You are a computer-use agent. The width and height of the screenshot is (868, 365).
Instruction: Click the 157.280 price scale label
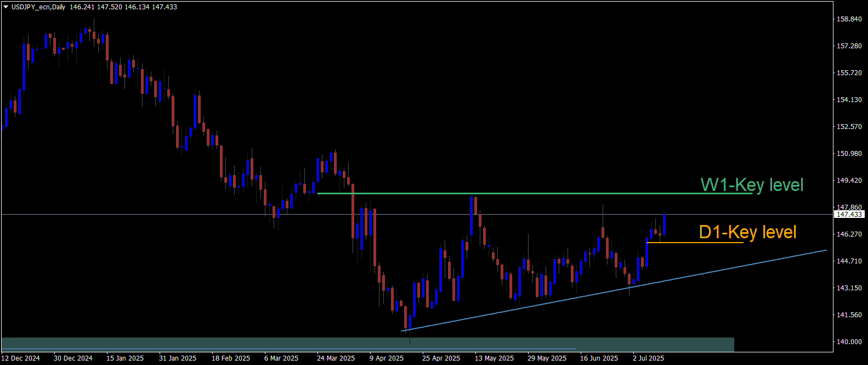849,46
